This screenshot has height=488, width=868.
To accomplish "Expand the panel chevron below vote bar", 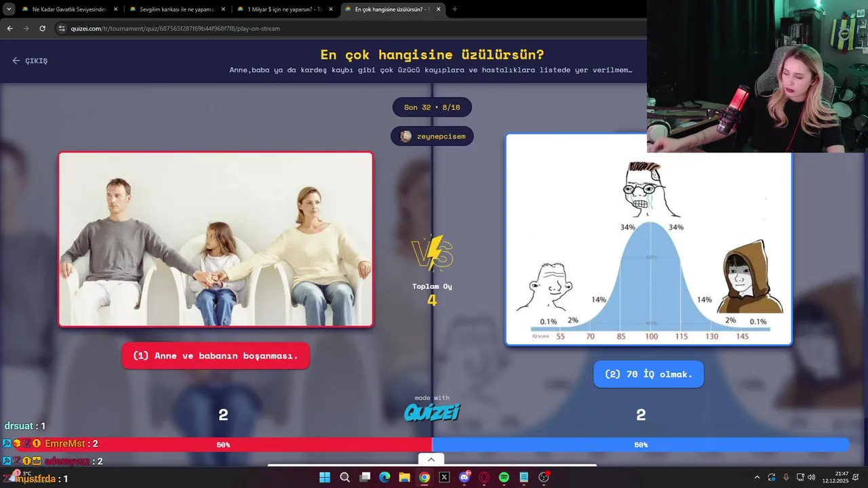I will pyautogui.click(x=431, y=460).
